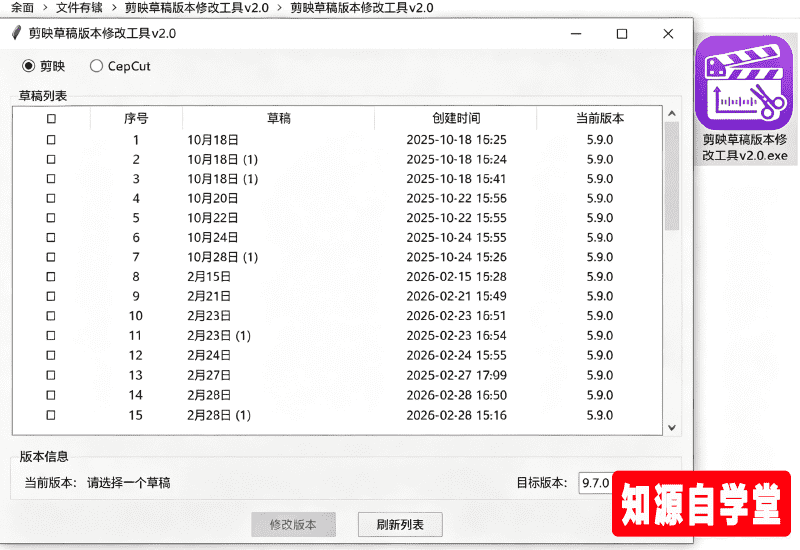Viewport: 800px width, 550px height.
Task: Tick the checkbox for draft number 10
Action: pyautogui.click(x=51, y=316)
